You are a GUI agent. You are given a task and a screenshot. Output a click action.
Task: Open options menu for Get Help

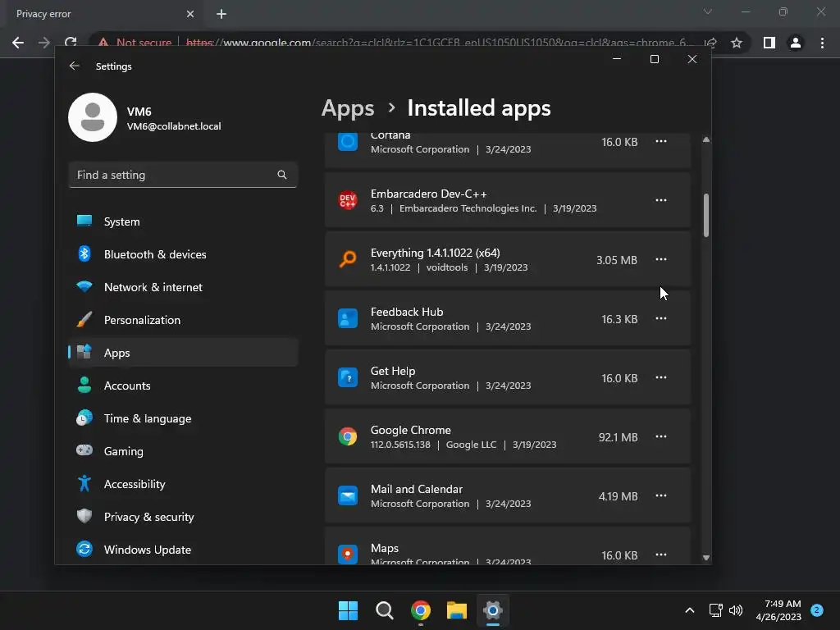[x=661, y=377]
